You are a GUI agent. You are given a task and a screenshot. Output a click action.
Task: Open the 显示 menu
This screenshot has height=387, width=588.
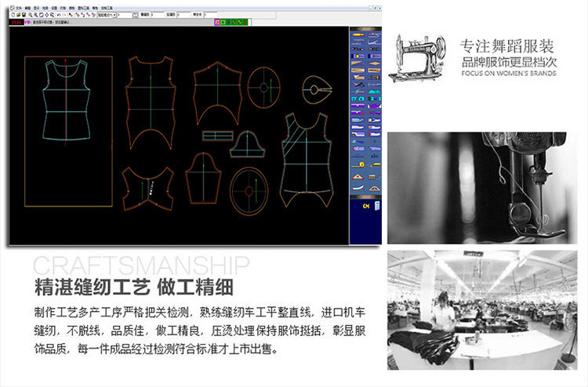[36, 8]
